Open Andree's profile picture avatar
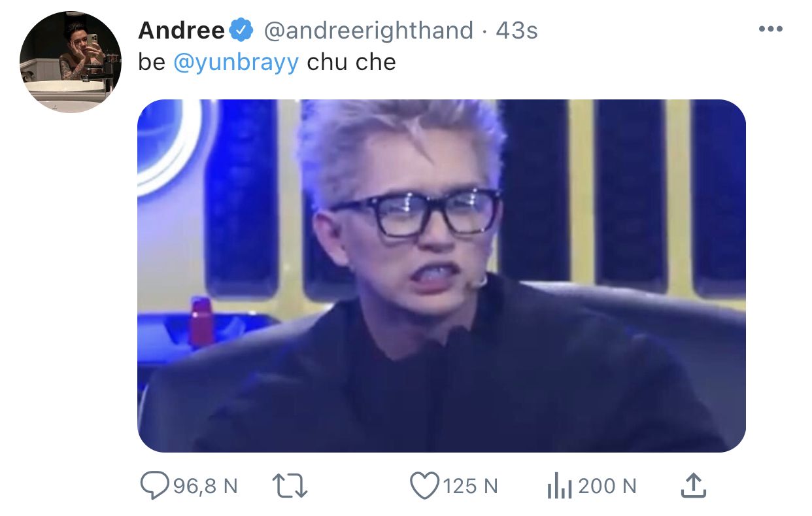 click(71, 62)
